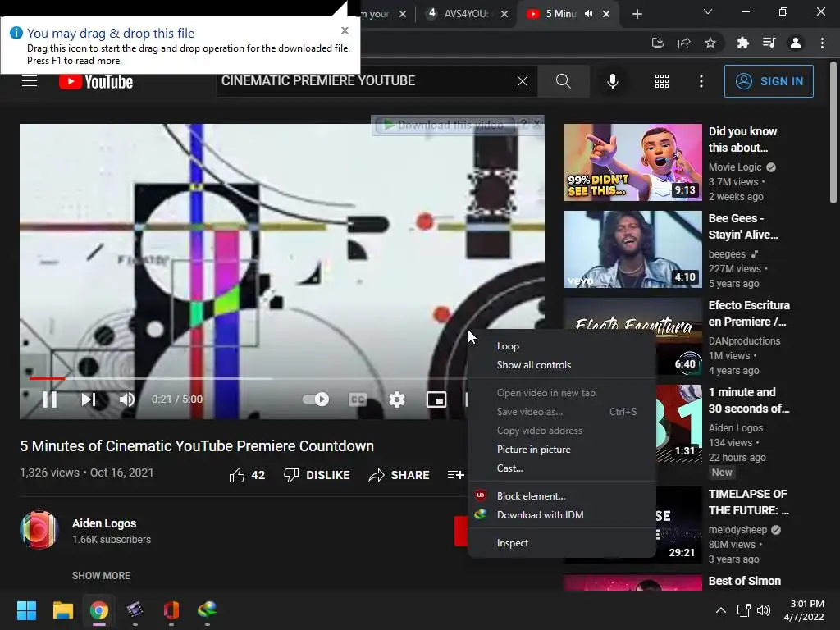Go to YouTube home via logo
The image size is (840, 630).
[96, 81]
